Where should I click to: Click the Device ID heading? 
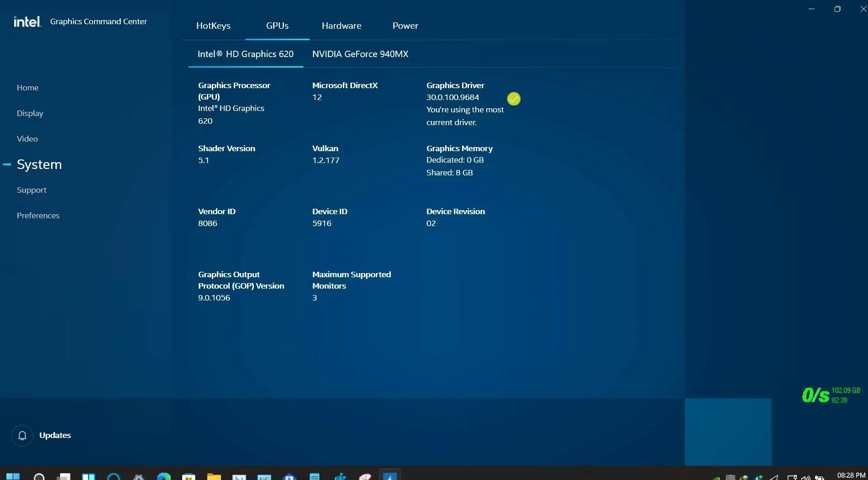[x=330, y=211]
